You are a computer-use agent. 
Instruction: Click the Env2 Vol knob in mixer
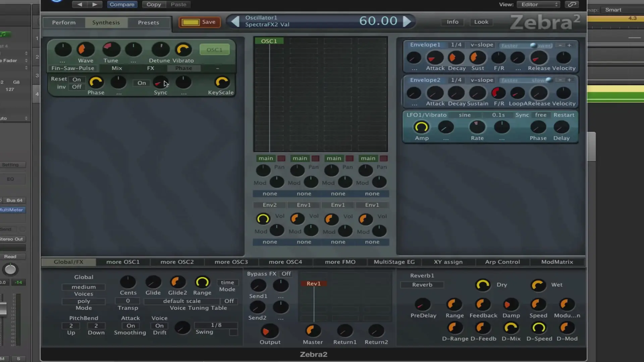click(x=263, y=219)
